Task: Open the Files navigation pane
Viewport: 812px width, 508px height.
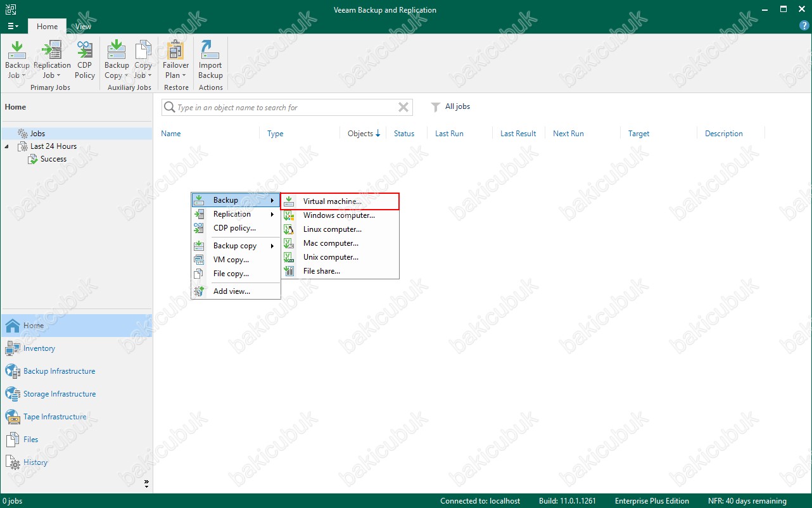Action: [x=76, y=440]
